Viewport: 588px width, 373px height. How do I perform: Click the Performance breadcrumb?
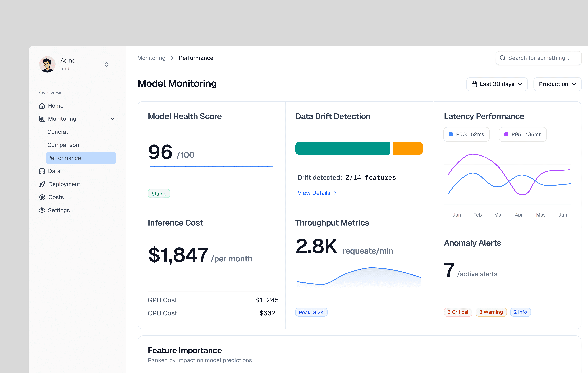tap(196, 58)
